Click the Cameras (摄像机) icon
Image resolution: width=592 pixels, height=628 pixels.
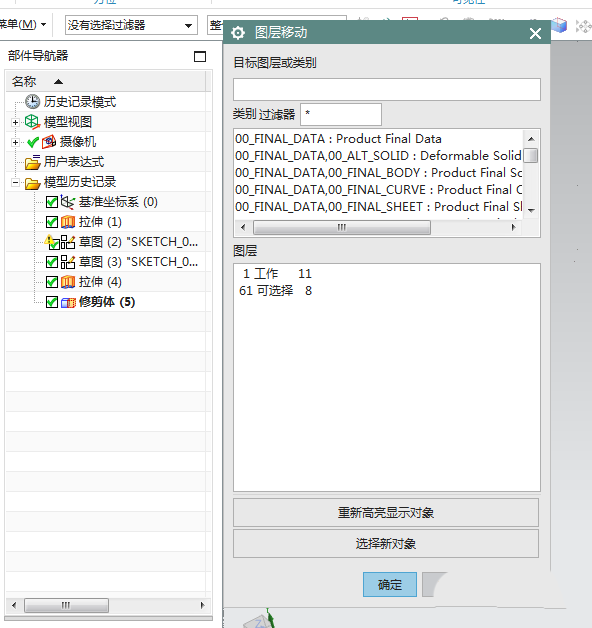[x=49, y=142]
